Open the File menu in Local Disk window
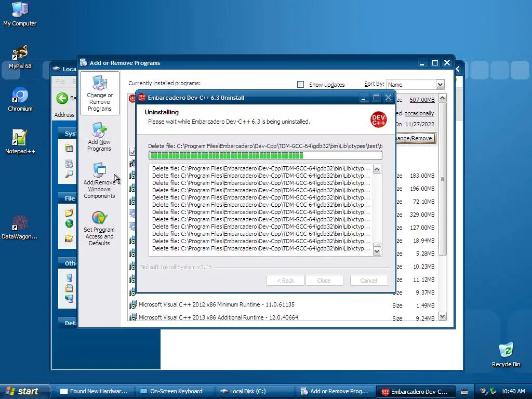Viewport: 532px width, 399px height. (60, 82)
